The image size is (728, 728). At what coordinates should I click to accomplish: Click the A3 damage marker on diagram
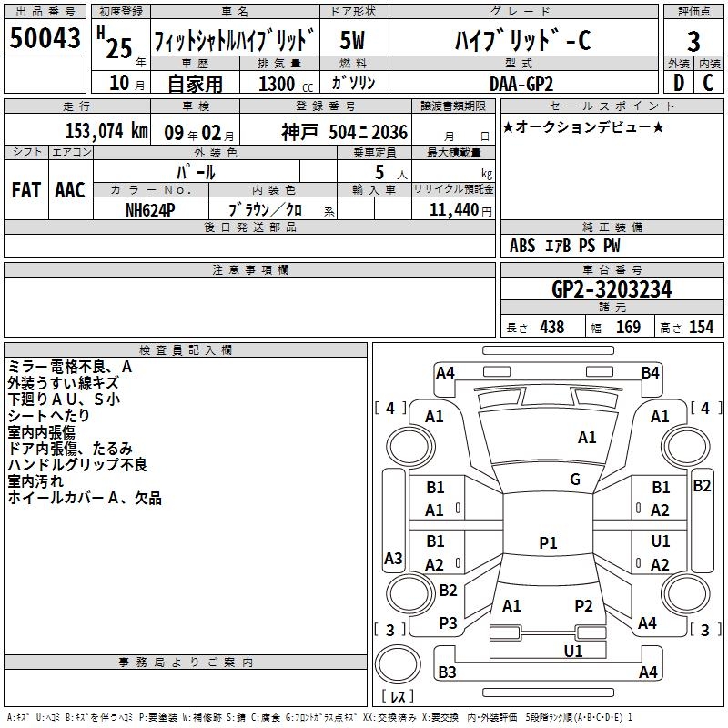click(x=393, y=558)
